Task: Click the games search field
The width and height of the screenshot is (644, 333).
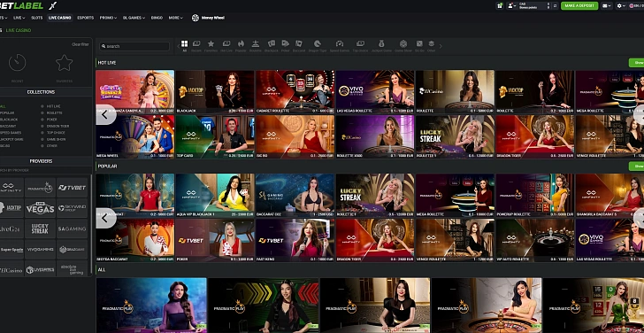Action: click(x=134, y=46)
